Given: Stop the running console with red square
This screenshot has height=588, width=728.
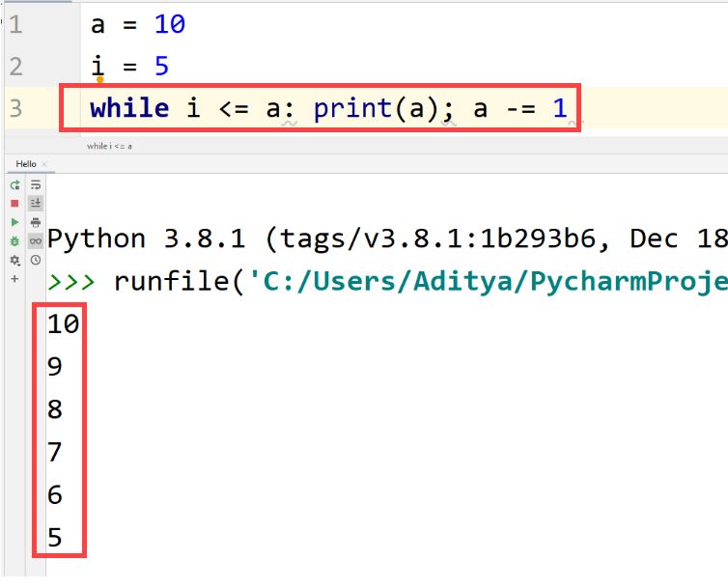Looking at the screenshot, I should tap(14, 204).
